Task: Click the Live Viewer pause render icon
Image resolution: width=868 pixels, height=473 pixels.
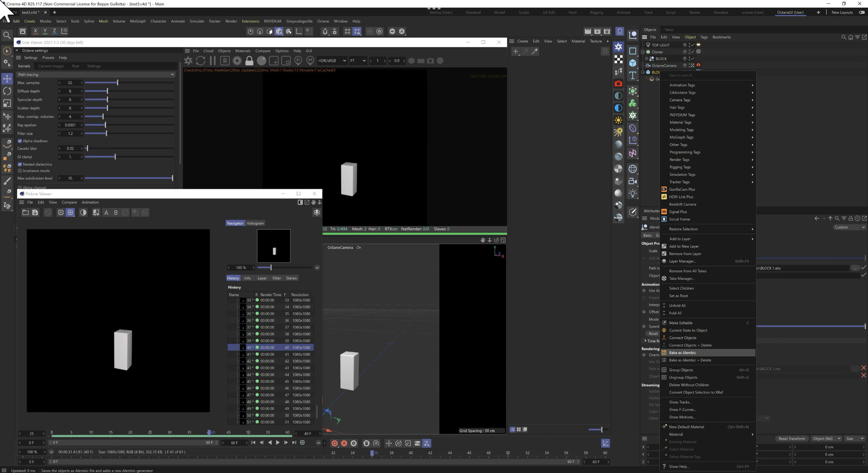Action: click(213, 61)
